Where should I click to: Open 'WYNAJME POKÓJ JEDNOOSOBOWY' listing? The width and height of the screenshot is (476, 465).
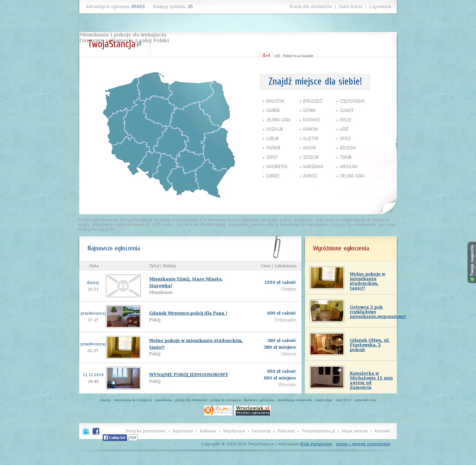(x=189, y=374)
